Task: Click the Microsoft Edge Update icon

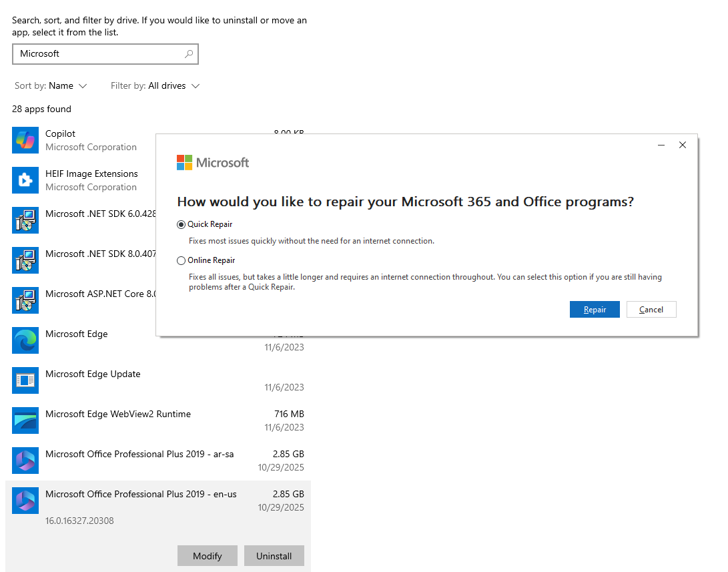Action: click(x=25, y=380)
